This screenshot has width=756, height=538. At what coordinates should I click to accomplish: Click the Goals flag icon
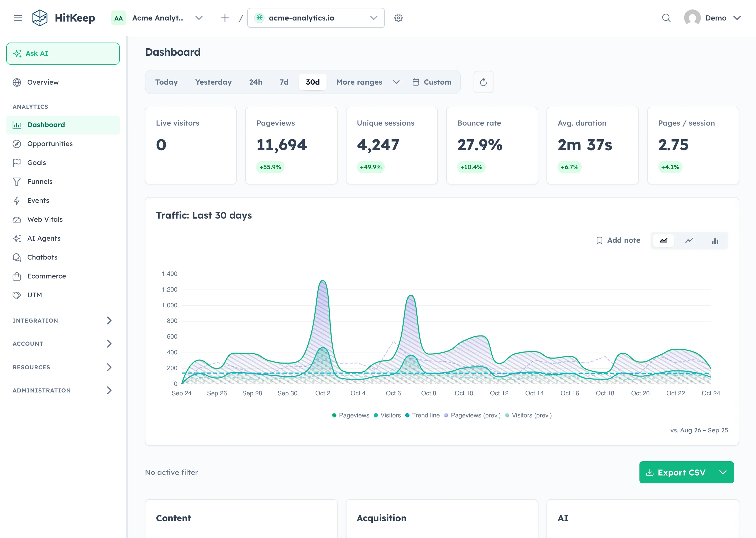(17, 163)
